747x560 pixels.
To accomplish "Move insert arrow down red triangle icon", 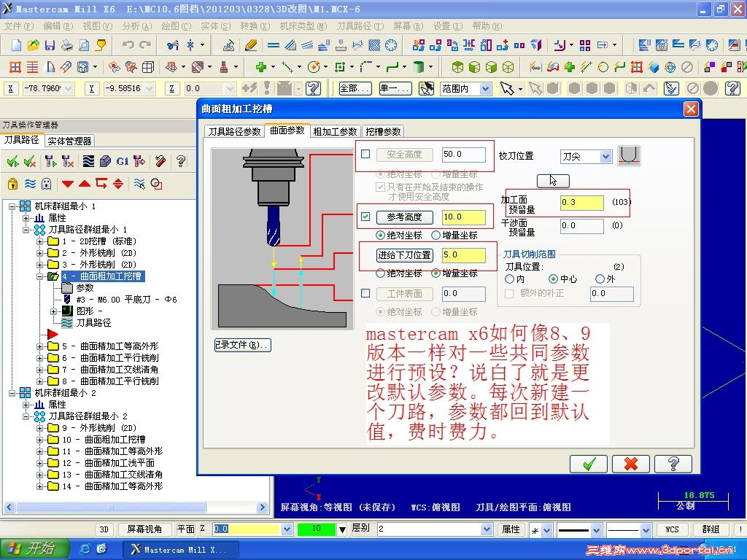I will (68, 184).
